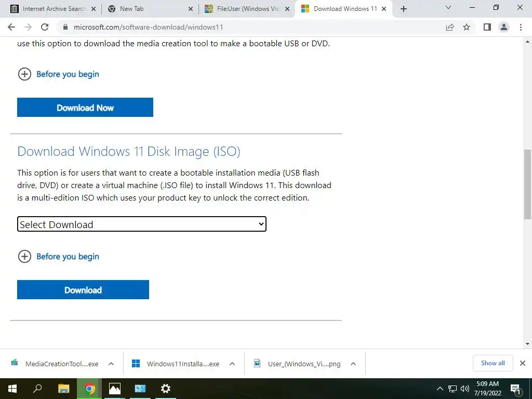The image size is (532, 399).
Task: Click Show all downloads
Action: tap(493, 363)
